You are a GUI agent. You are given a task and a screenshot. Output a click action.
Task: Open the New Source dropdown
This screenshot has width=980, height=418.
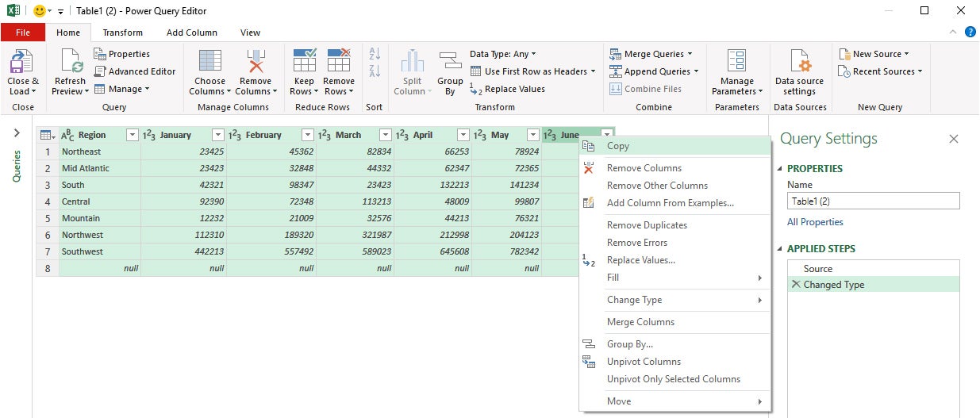pos(874,54)
